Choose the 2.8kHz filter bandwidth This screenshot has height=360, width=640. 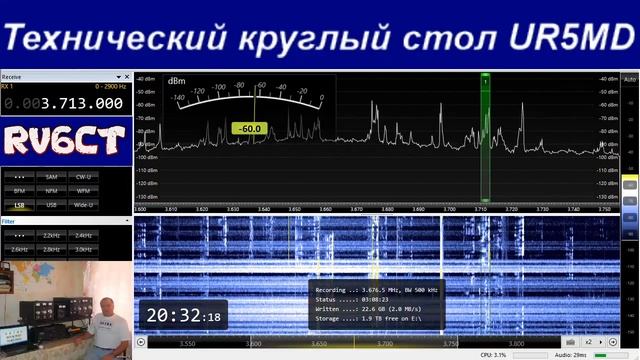51,249
